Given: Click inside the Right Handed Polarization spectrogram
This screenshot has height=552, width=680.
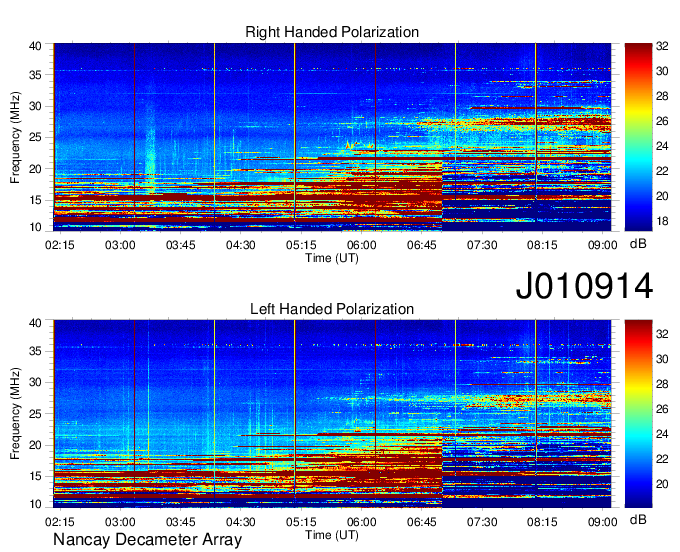Looking at the screenshot, I should click(x=332, y=137).
